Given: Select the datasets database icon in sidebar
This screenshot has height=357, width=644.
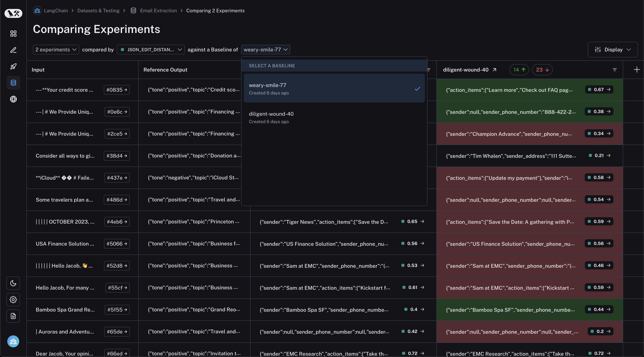Looking at the screenshot, I should (x=13, y=83).
